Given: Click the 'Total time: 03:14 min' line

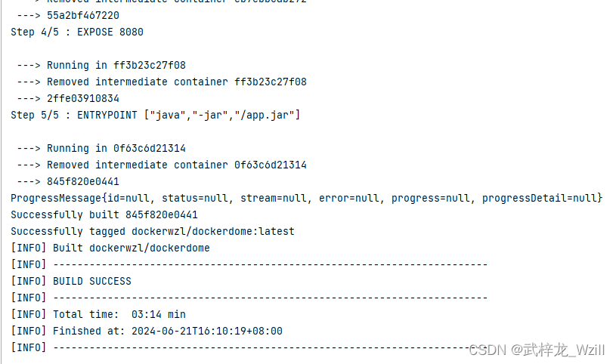Looking at the screenshot, I should click(x=98, y=314).
